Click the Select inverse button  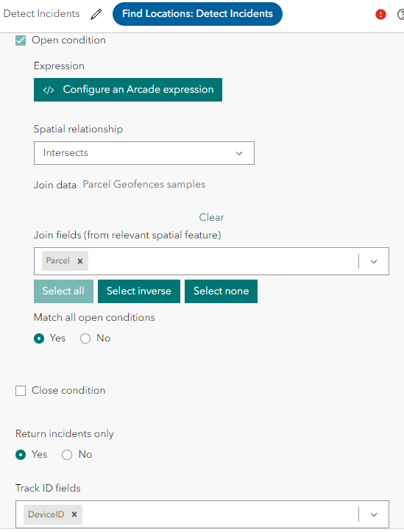(x=139, y=291)
